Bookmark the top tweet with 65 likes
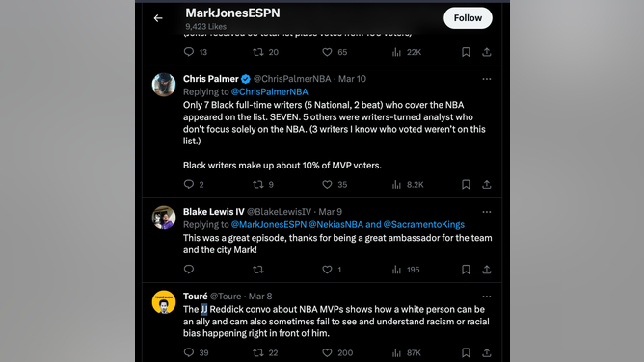Image resolution: width=644 pixels, height=362 pixels. coord(466,52)
